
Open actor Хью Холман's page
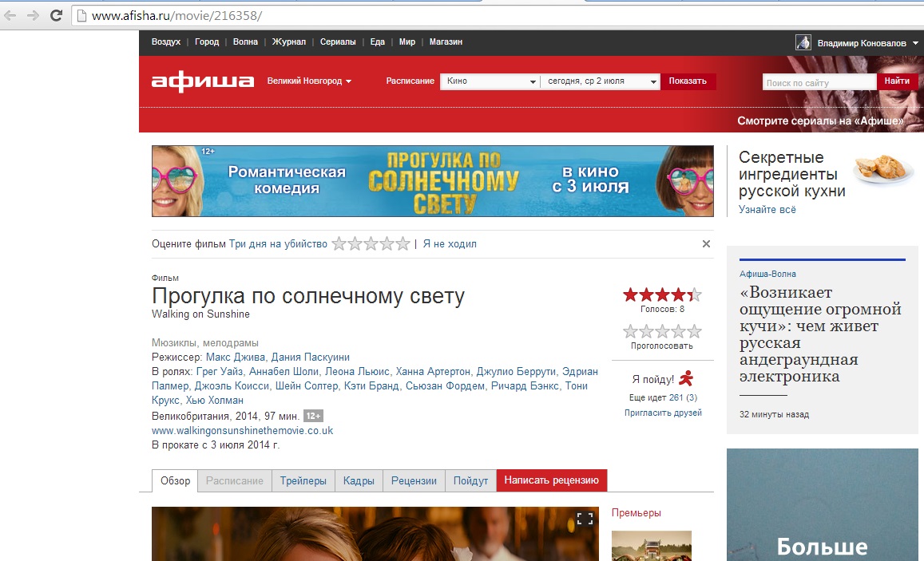(x=215, y=401)
